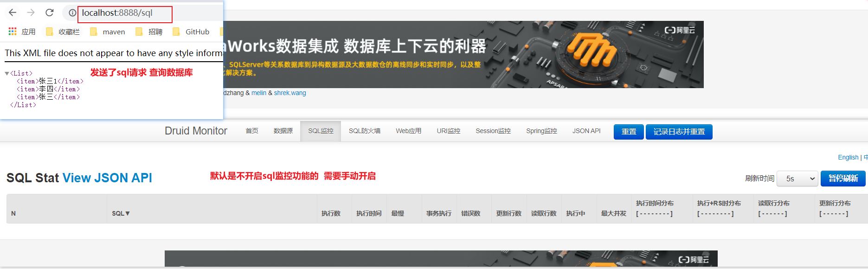Open the melin author link
The image size is (868, 269).
coord(259,93)
